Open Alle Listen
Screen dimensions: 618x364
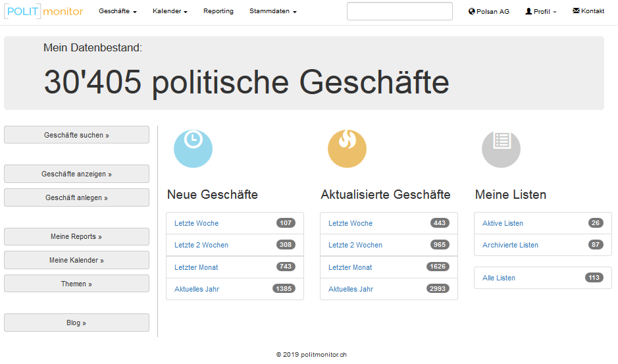click(x=543, y=278)
